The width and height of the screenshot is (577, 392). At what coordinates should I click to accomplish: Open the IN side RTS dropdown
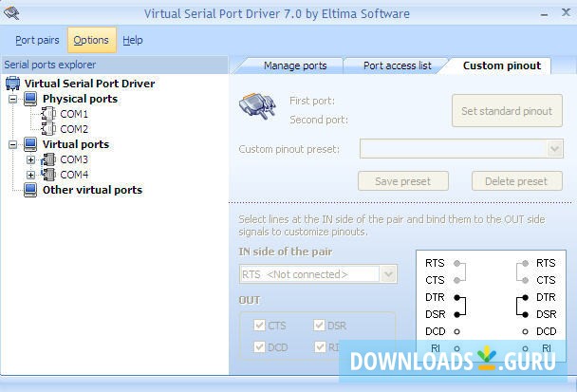388,274
